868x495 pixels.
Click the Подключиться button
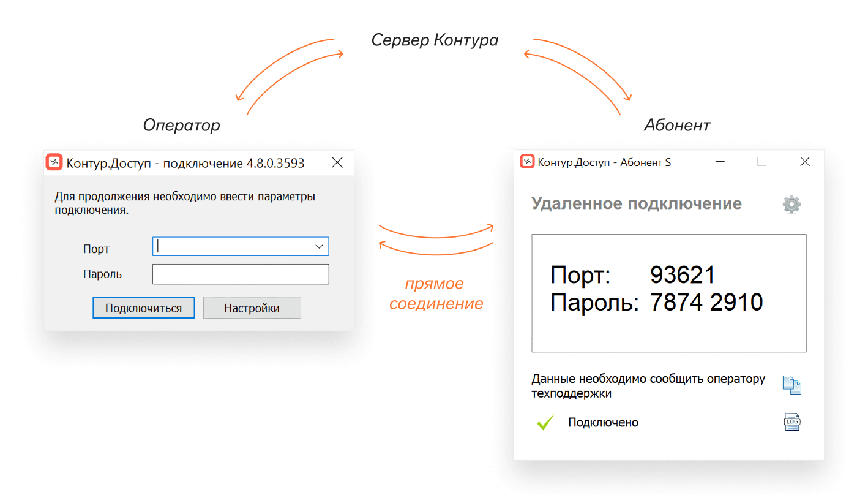[x=144, y=308]
